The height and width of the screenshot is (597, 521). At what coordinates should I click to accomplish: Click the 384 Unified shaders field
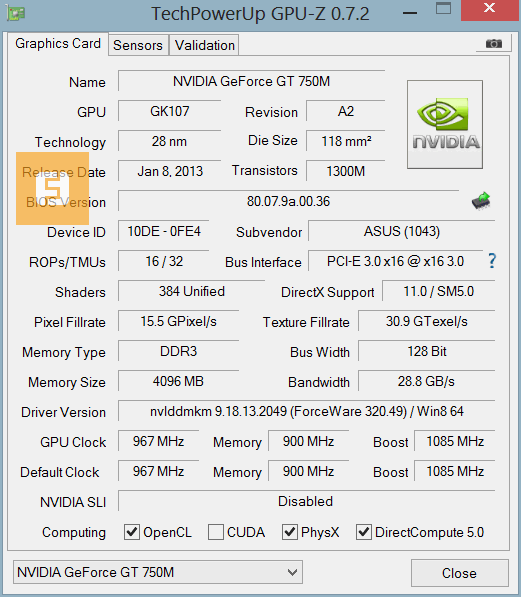(x=192, y=291)
